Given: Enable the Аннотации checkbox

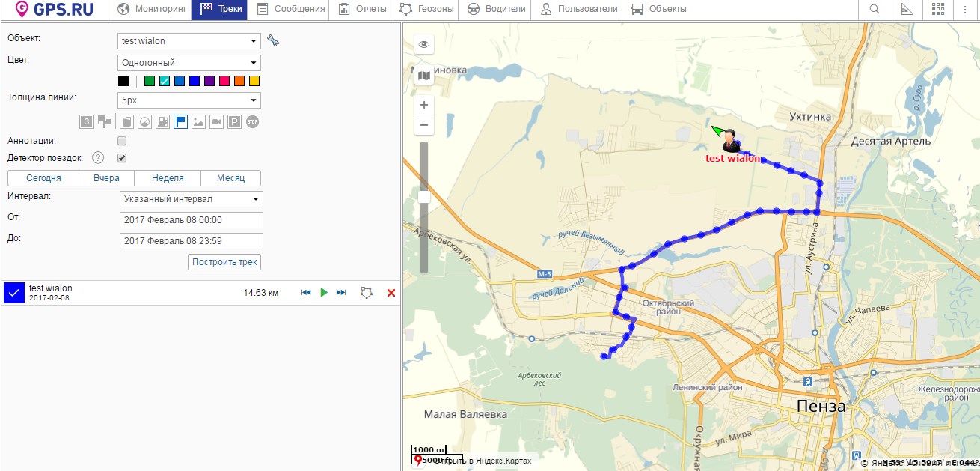Looking at the screenshot, I should click(x=122, y=141).
